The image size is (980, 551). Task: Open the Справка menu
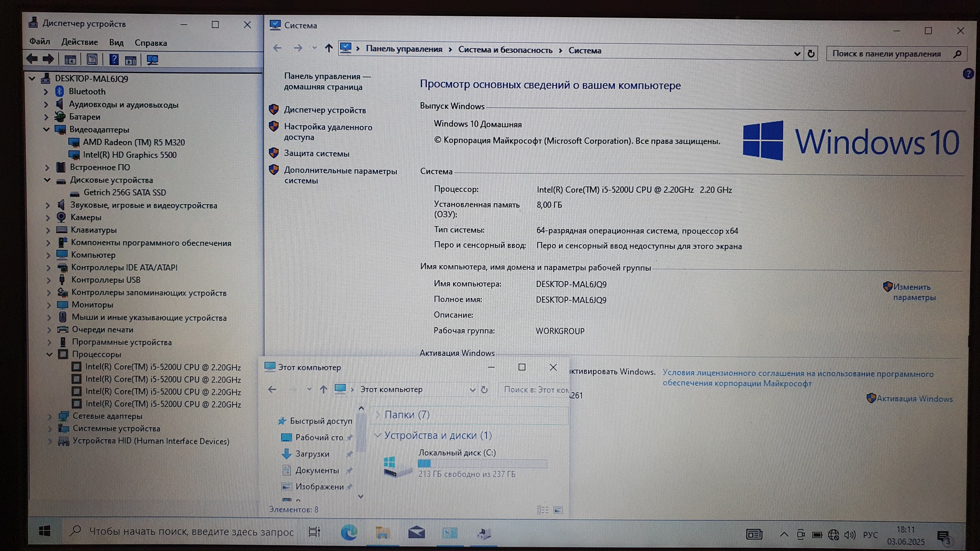tap(151, 43)
